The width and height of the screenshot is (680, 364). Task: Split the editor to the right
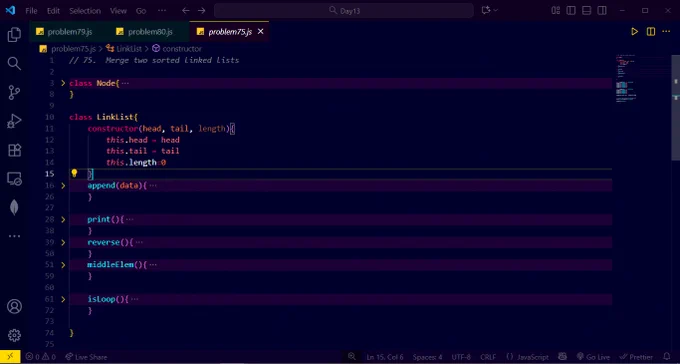[x=651, y=31]
